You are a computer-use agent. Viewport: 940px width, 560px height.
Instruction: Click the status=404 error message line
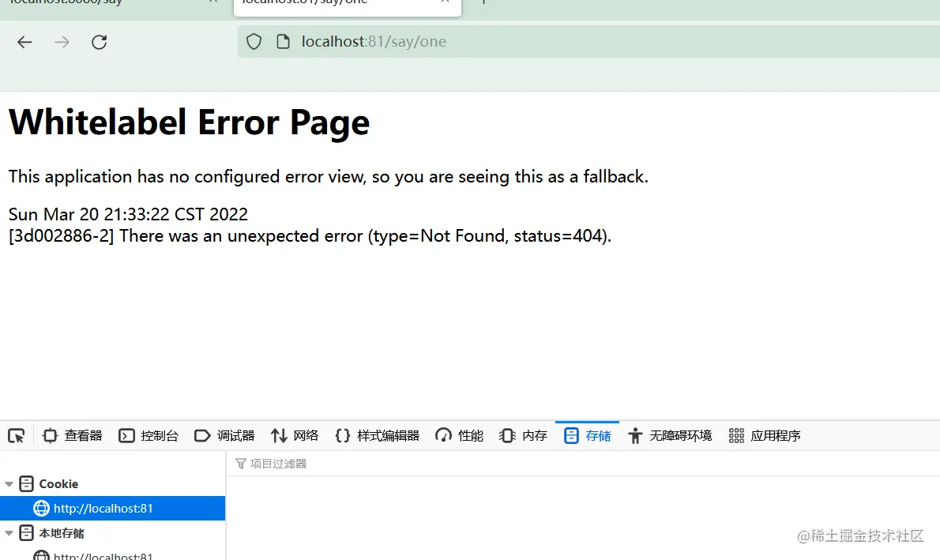[x=310, y=235]
